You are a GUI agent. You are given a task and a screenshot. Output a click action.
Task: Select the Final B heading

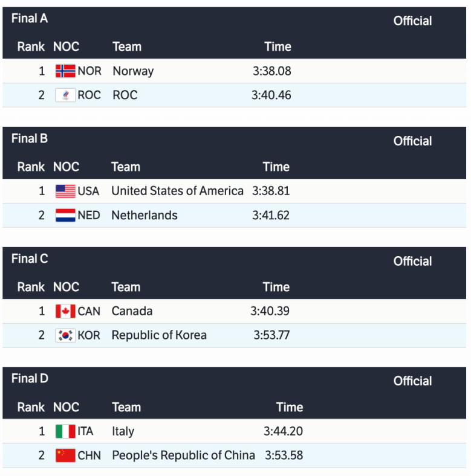tap(30, 139)
